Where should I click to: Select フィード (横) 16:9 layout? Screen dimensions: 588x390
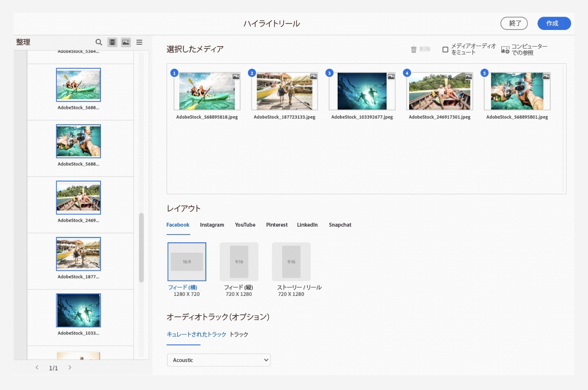point(187,261)
